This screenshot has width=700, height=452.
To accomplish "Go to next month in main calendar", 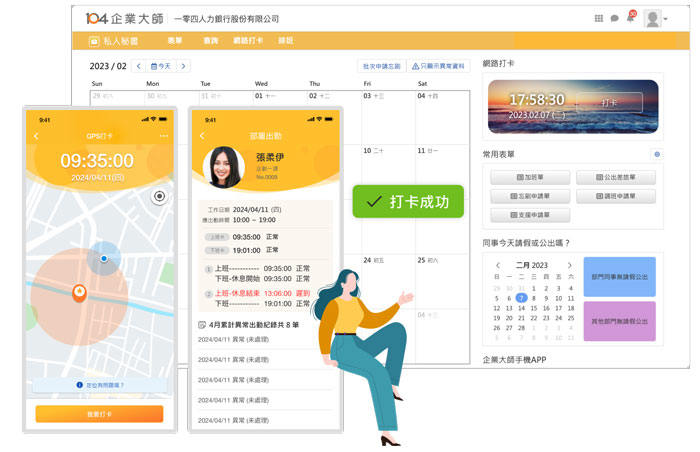I will [183, 66].
